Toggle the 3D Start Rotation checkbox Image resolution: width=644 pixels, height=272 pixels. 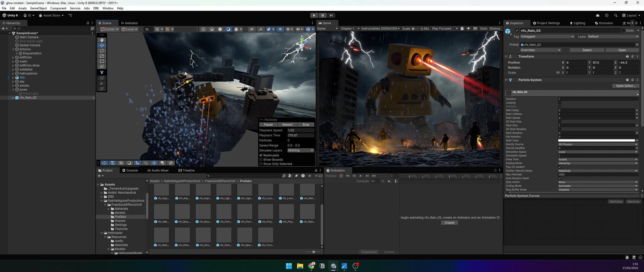tap(560, 129)
